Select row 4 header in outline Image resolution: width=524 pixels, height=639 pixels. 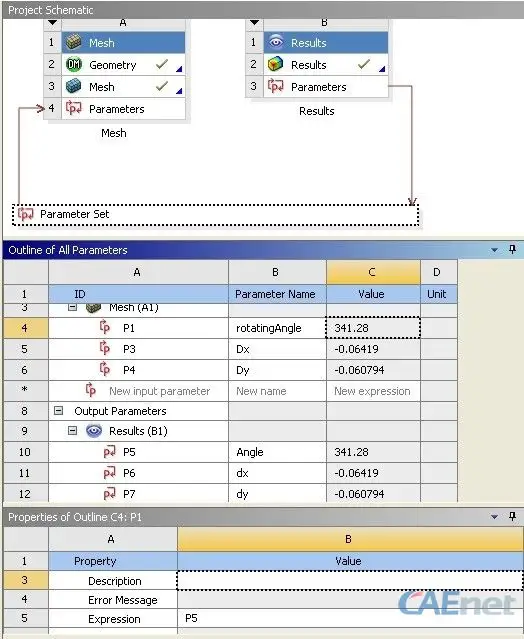26,328
